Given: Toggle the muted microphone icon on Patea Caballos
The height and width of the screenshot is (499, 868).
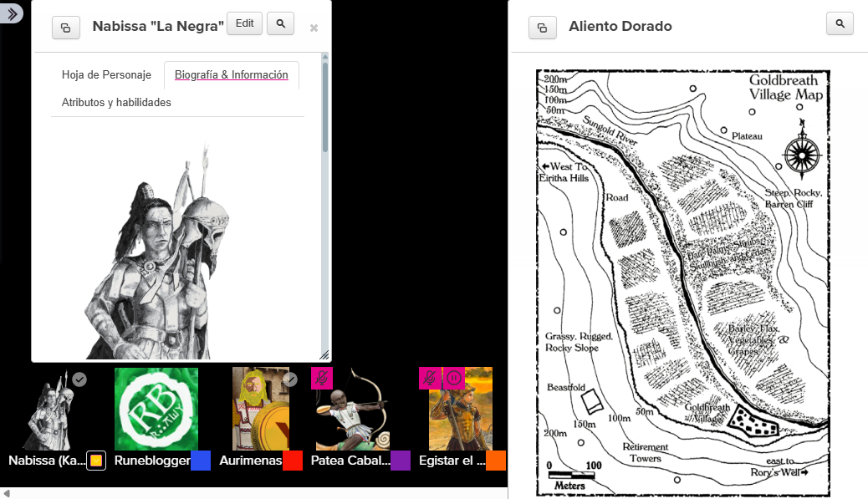Looking at the screenshot, I should point(322,378).
